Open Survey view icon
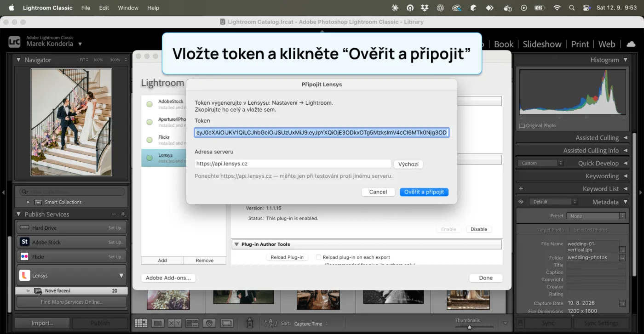The width and height of the screenshot is (644, 334). (x=192, y=323)
